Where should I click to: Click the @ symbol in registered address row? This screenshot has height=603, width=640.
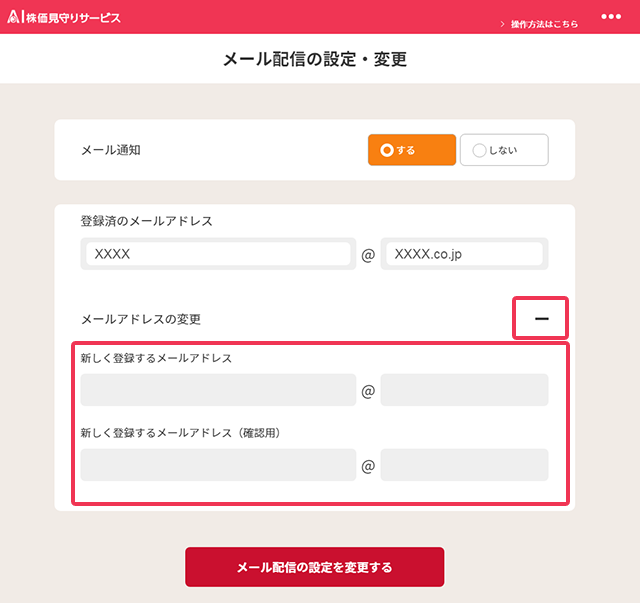(x=368, y=255)
